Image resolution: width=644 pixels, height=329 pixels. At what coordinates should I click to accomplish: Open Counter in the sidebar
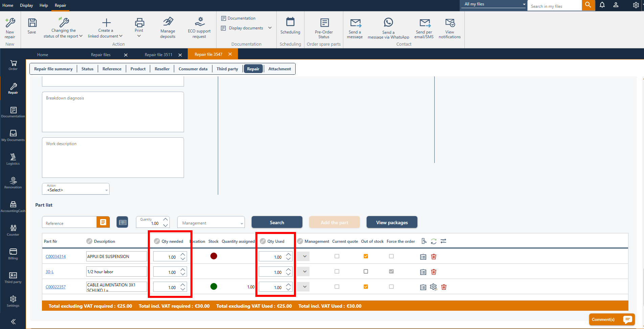click(13, 230)
